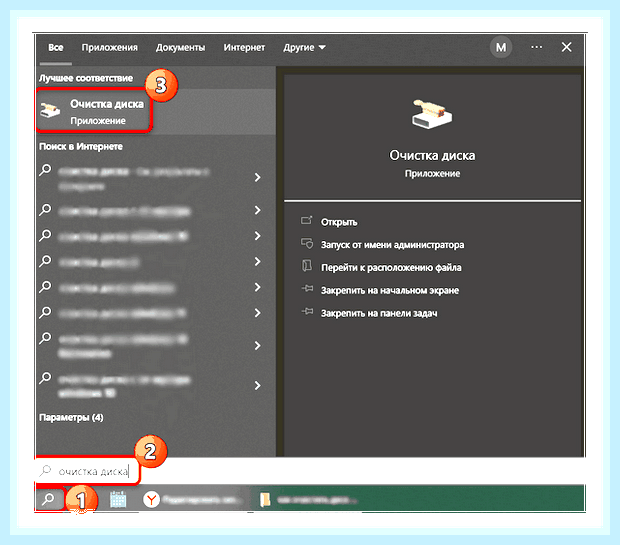The image size is (620, 545).
Task: Click pin icon beside Закрепить на панели задач
Action: click(x=307, y=311)
